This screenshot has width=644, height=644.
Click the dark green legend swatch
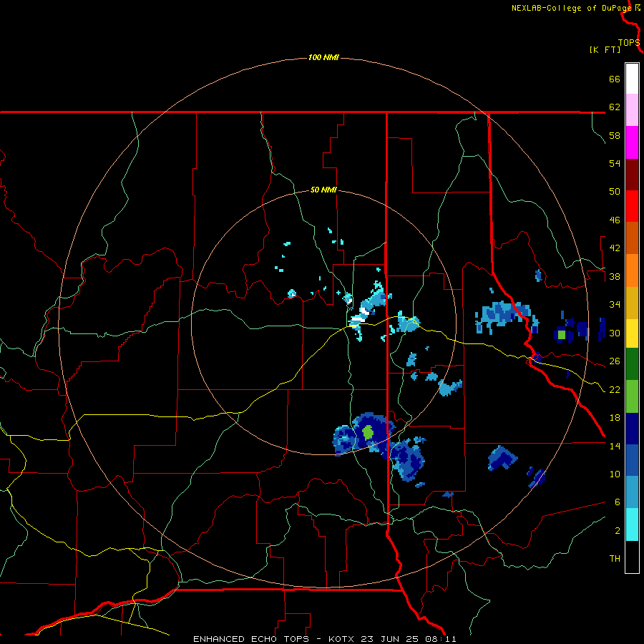point(632,364)
